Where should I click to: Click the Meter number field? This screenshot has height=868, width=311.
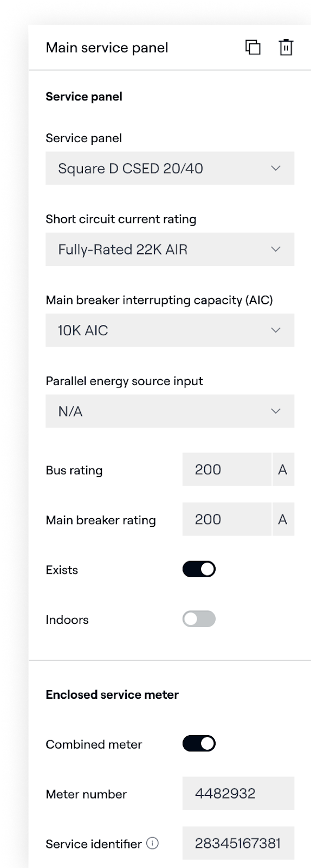coord(238,793)
